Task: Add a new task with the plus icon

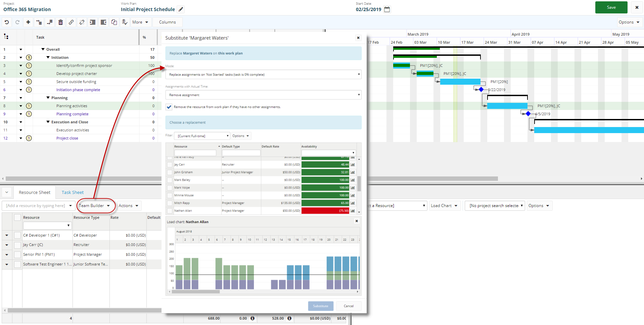Action: [28, 22]
